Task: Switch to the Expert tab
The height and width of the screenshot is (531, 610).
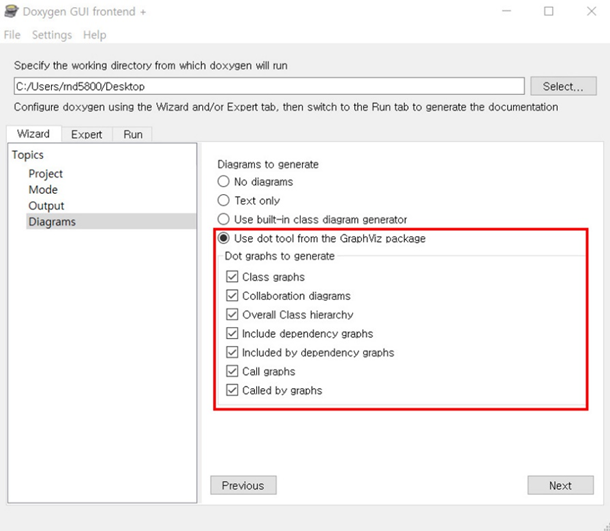Action: 86,135
